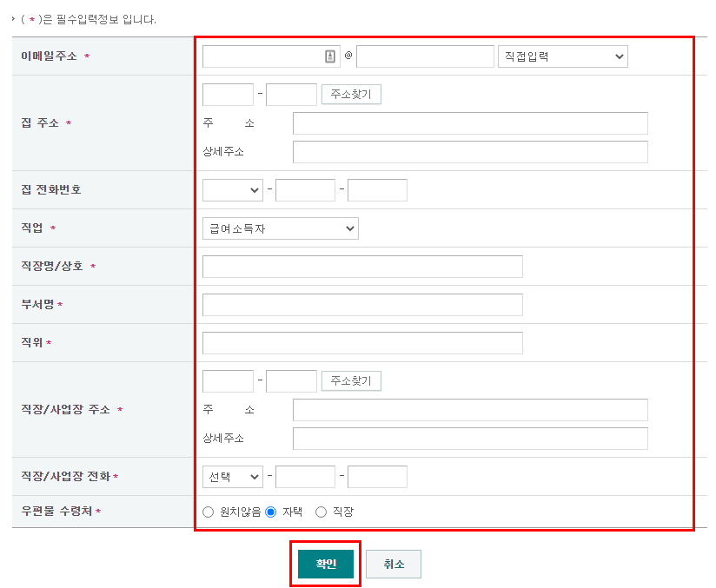The height and width of the screenshot is (588, 716).
Task: Click the 우편물 수령처 label text
Action: [56, 511]
